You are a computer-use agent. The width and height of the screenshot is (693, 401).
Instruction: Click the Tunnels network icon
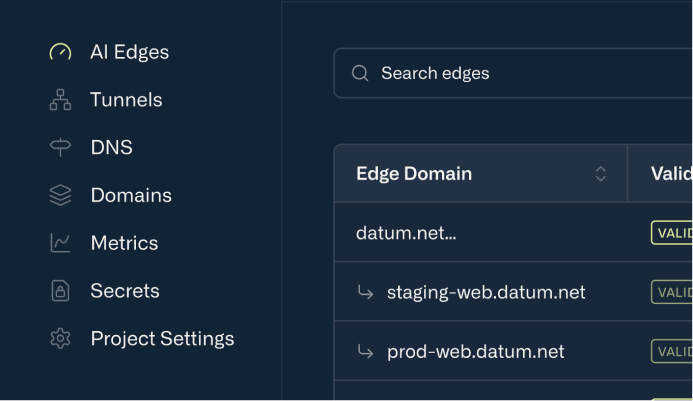pyautogui.click(x=60, y=99)
